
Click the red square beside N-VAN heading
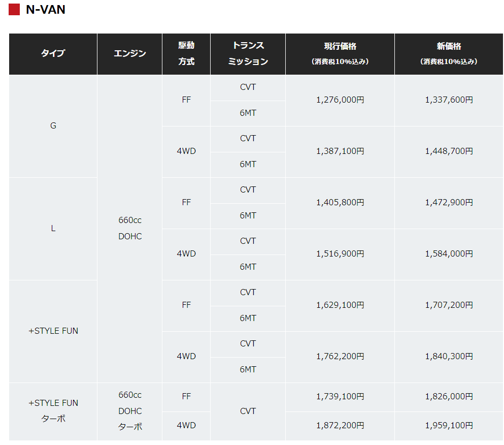[14, 9]
